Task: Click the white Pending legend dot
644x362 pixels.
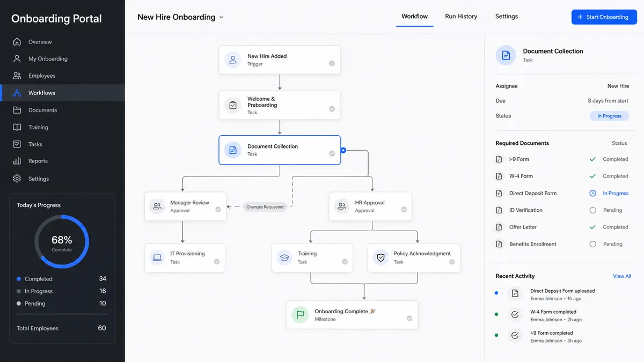Action: pos(19,304)
